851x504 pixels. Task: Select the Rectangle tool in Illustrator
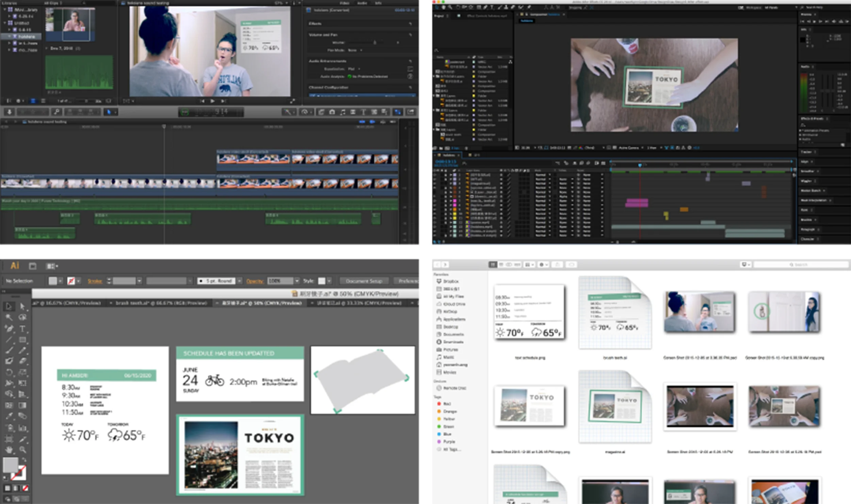point(22,340)
